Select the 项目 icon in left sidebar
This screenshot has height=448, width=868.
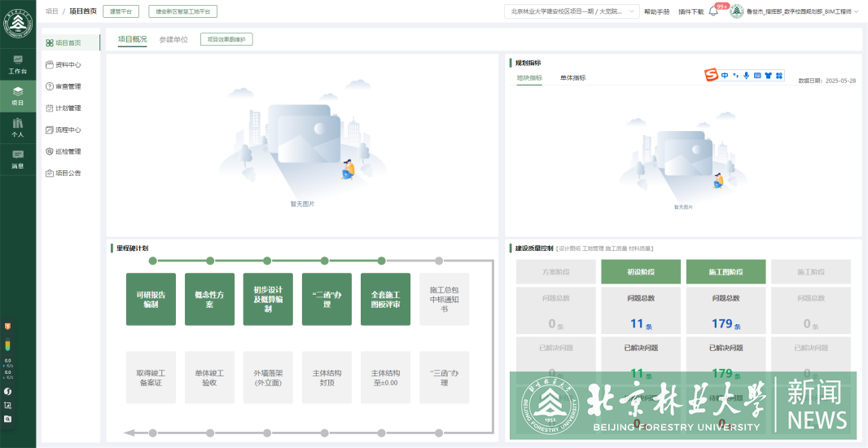(18, 96)
